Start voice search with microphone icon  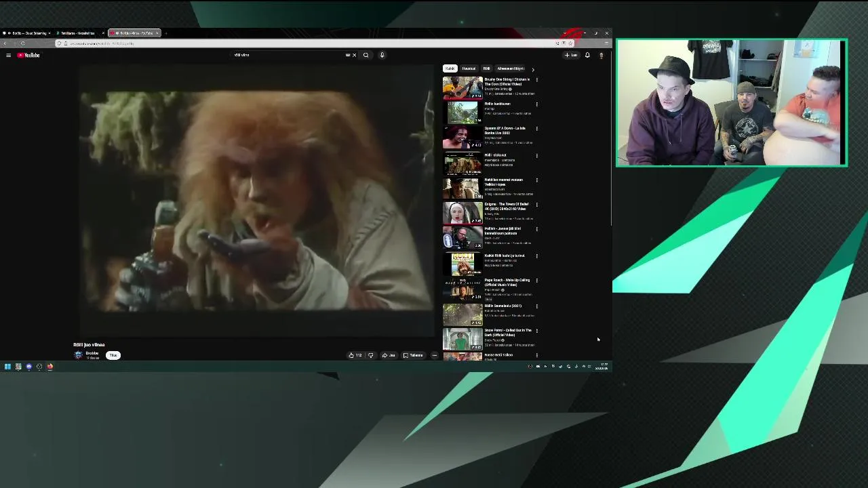click(x=382, y=55)
